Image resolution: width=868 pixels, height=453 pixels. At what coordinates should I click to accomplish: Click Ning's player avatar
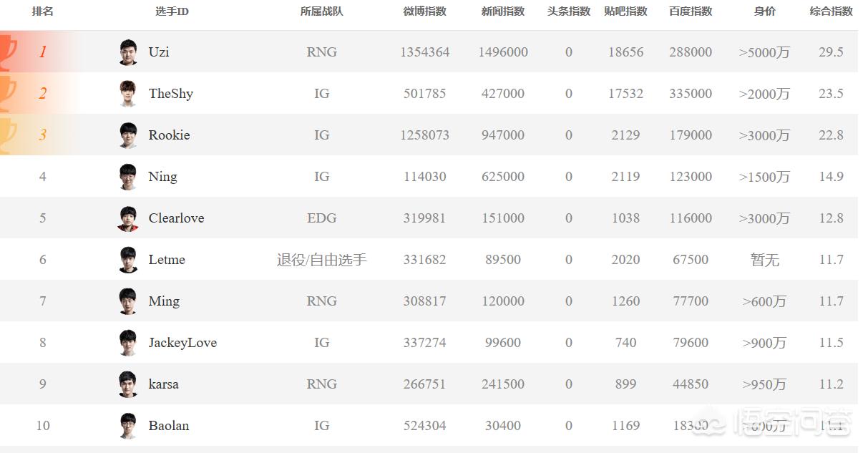click(x=128, y=177)
